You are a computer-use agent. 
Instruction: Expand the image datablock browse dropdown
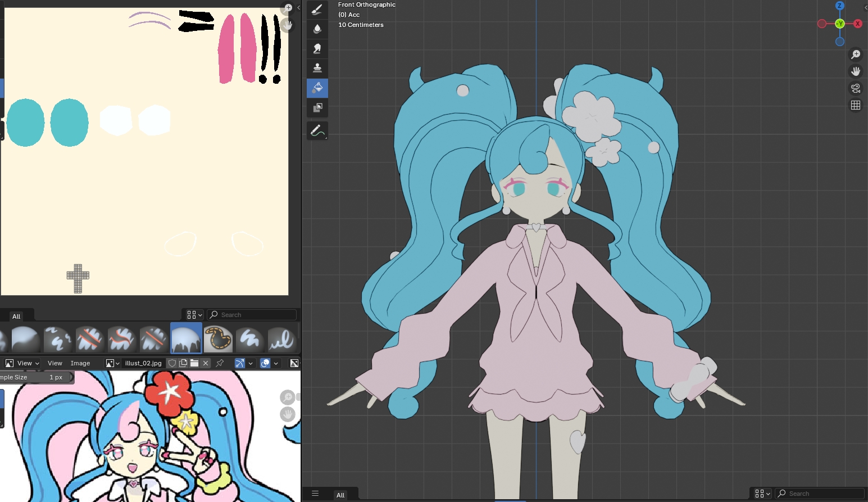click(x=113, y=363)
